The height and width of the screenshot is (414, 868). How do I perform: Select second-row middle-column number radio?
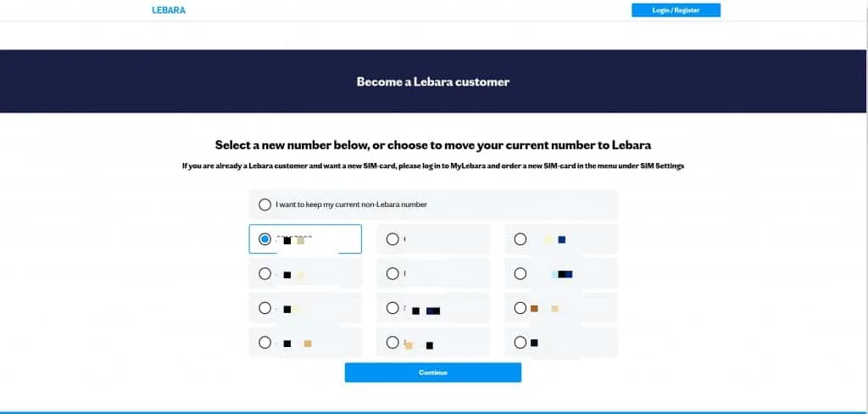[392, 273]
